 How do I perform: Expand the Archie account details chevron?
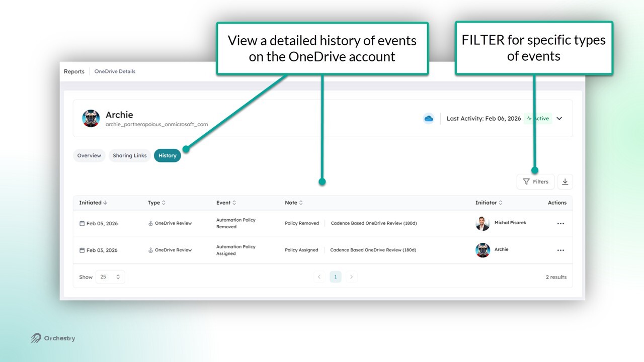(559, 119)
